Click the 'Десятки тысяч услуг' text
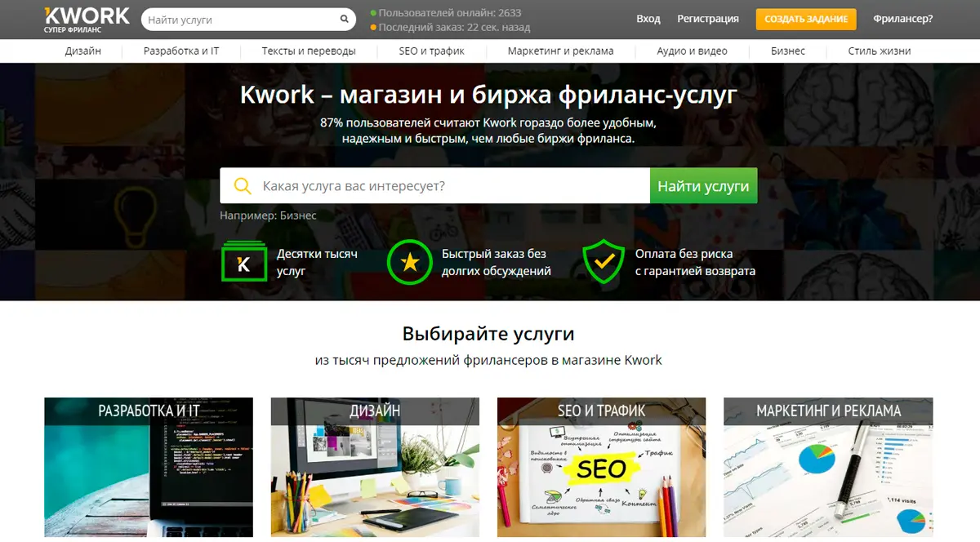The width and height of the screenshot is (980, 542). pos(317,262)
